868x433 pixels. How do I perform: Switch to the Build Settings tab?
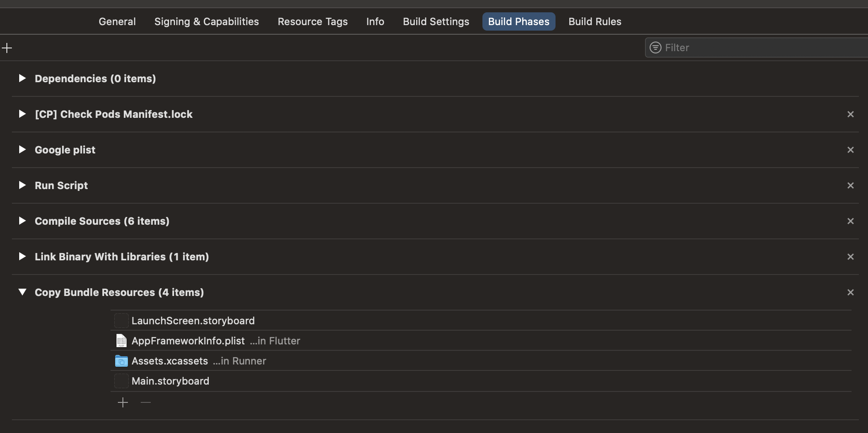click(436, 21)
